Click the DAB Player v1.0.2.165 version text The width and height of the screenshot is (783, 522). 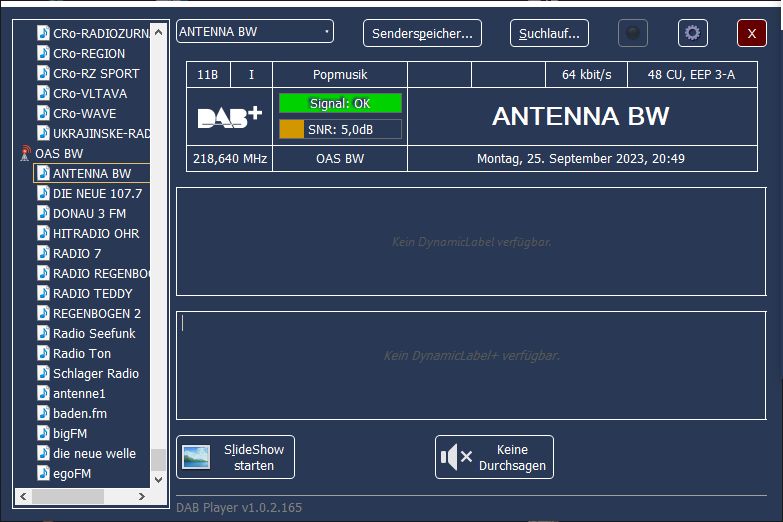(239, 508)
